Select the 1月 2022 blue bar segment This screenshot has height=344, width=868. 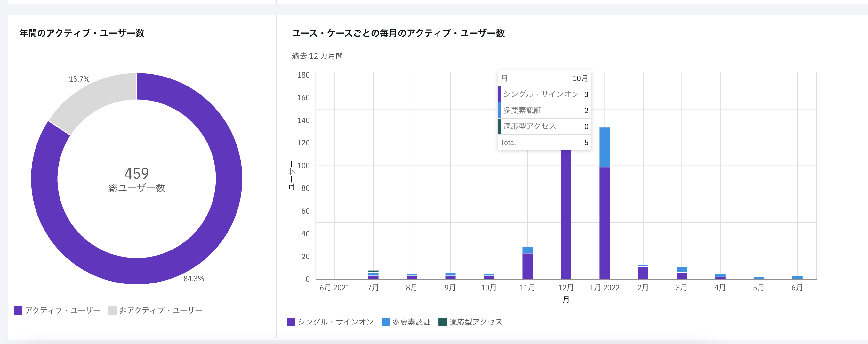(605, 147)
